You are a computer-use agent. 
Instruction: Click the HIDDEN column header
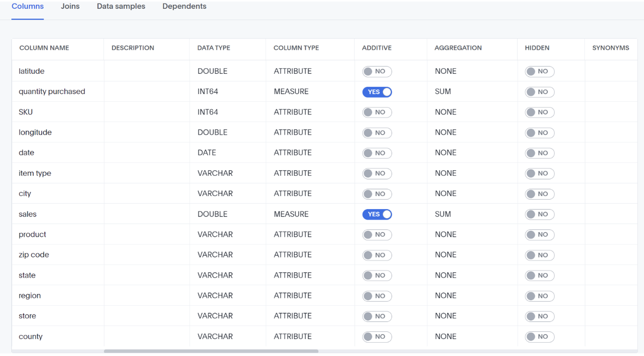point(537,48)
